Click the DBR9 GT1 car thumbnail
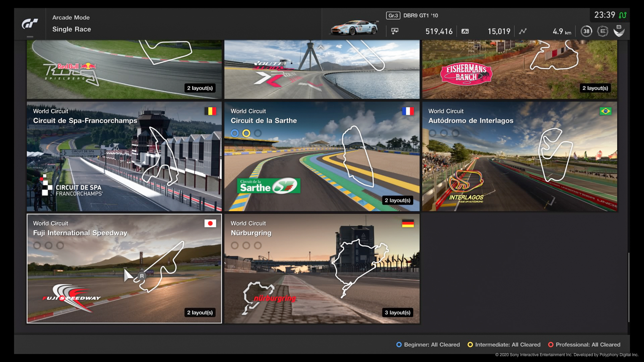 click(x=354, y=28)
